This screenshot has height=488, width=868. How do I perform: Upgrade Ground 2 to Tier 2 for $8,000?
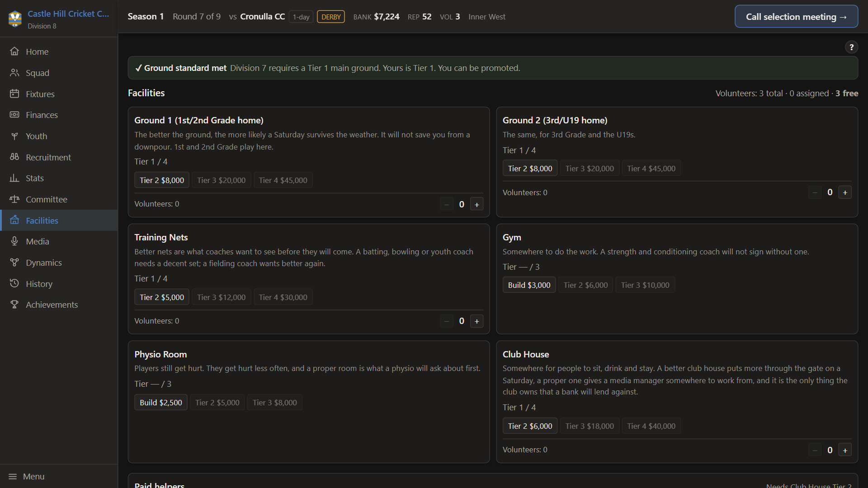[x=530, y=169]
